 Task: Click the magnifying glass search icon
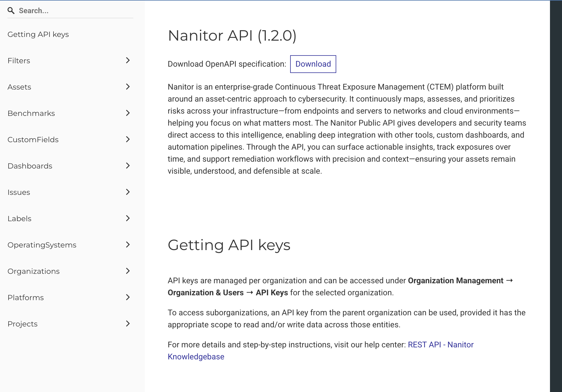[11, 11]
